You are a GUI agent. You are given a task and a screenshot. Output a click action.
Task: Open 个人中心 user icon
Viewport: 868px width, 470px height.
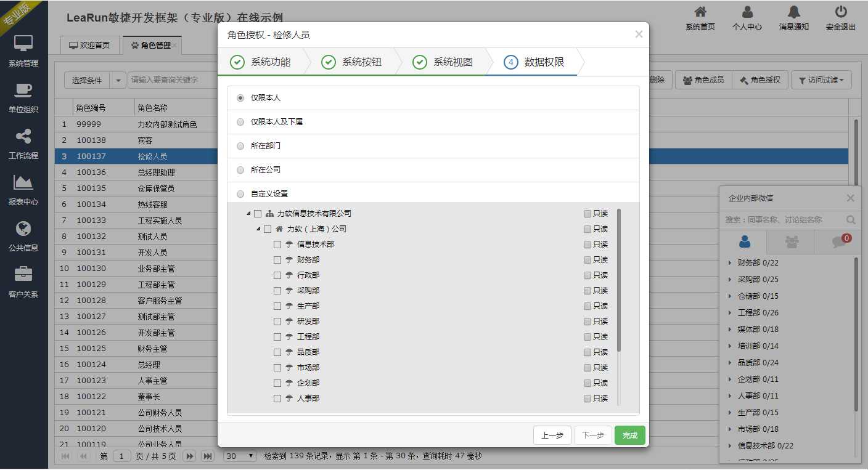point(747,12)
